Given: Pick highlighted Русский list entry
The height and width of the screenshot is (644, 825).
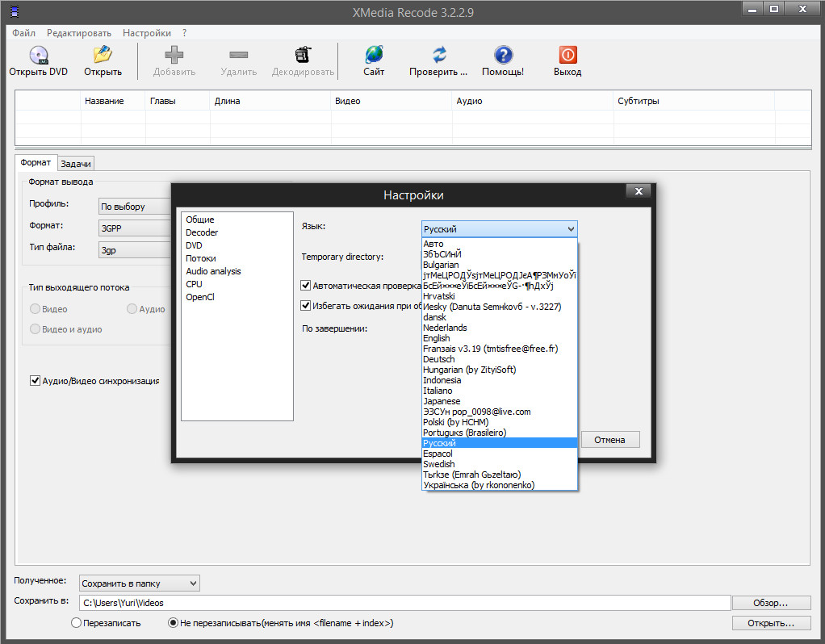Looking at the screenshot, I should click(500, 443).
